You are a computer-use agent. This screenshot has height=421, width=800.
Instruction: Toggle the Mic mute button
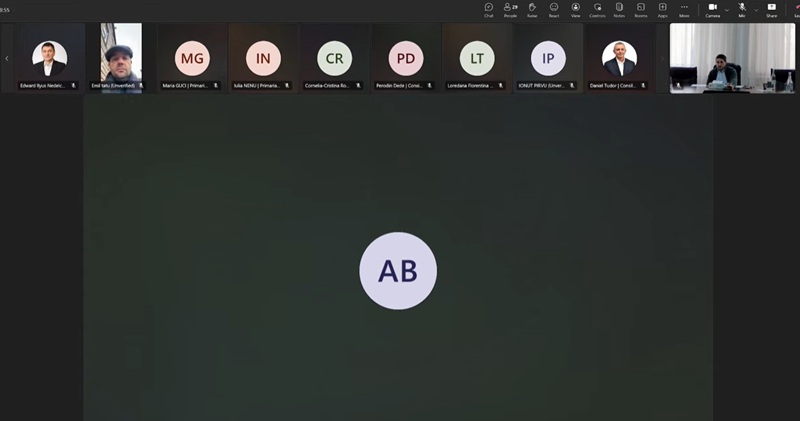742,10
